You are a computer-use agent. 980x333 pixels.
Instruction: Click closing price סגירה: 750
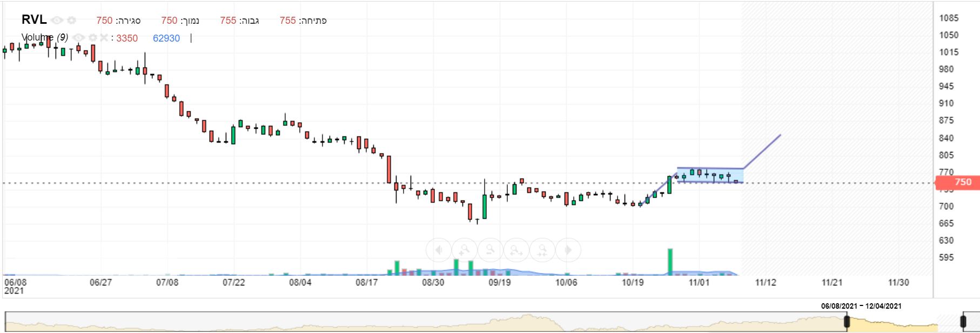click(118, 21)
